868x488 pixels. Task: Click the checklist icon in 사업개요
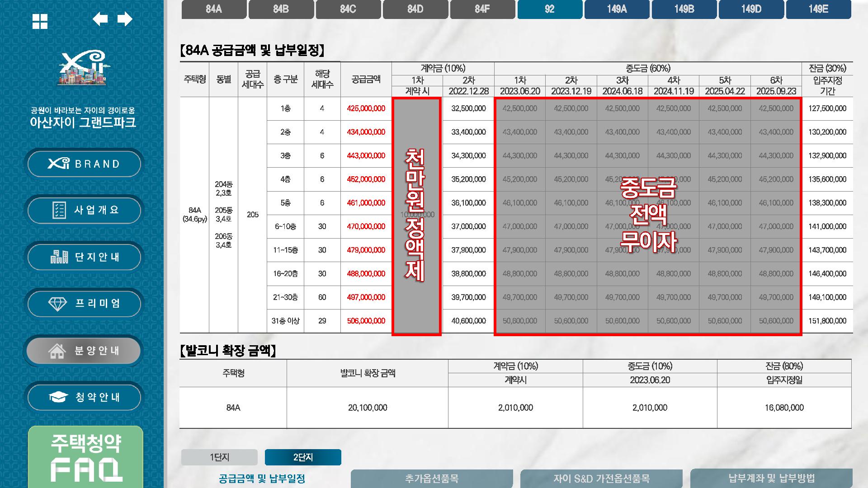(59, 210)
